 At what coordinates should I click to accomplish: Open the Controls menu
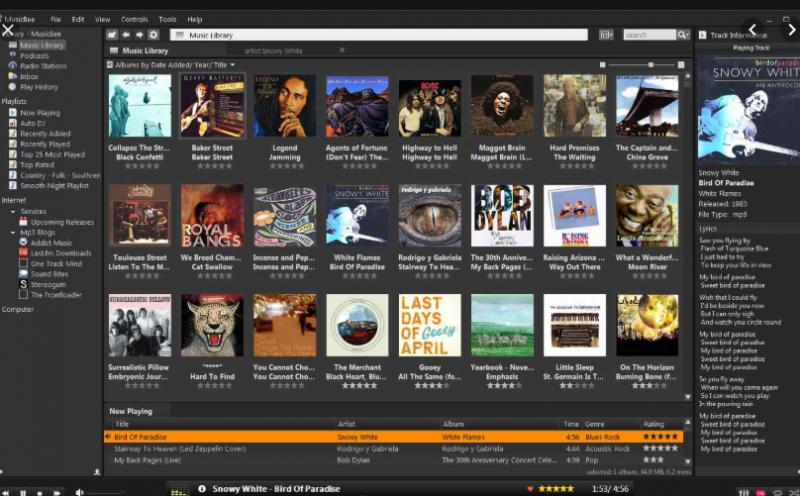134,19
